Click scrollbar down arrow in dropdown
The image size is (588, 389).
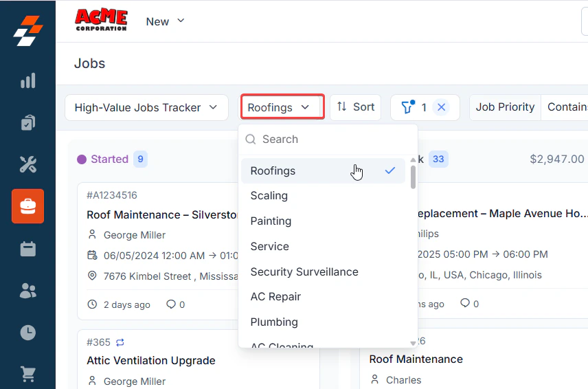[413, 343]
